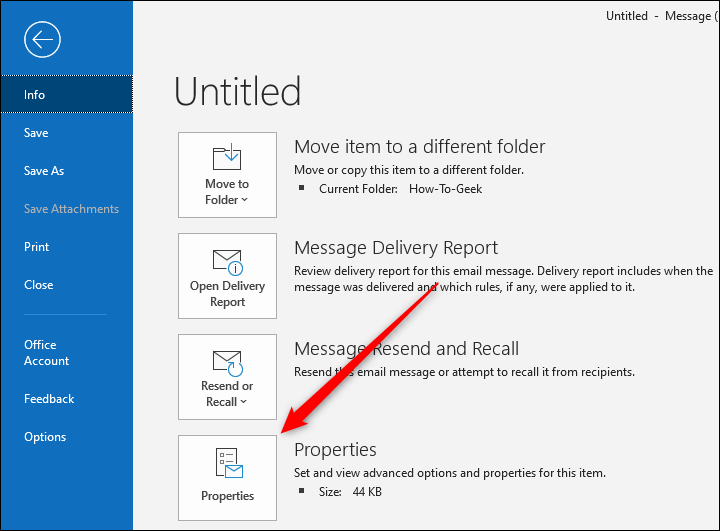Click the Message Delivery Report heading
The height and width of the screenshot is (531, 720).
396,248
